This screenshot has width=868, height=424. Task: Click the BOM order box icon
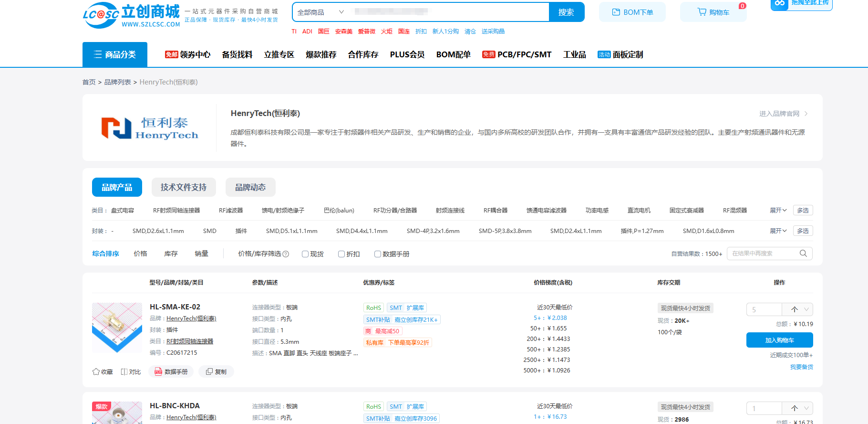tap(616, 12)
